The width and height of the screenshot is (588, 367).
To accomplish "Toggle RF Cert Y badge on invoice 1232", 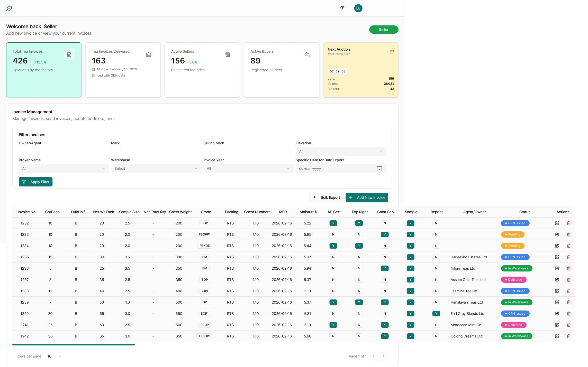I will coord(333,223).
